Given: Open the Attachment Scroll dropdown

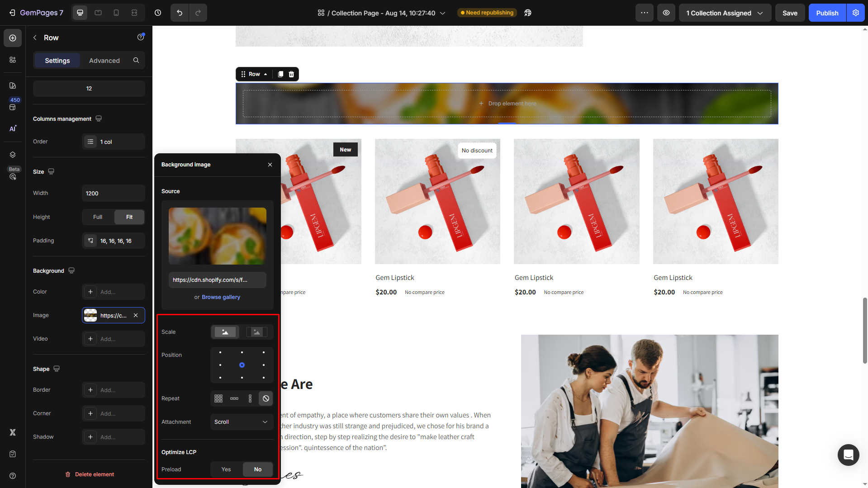Looking at the screenshot, I should 242,422.
